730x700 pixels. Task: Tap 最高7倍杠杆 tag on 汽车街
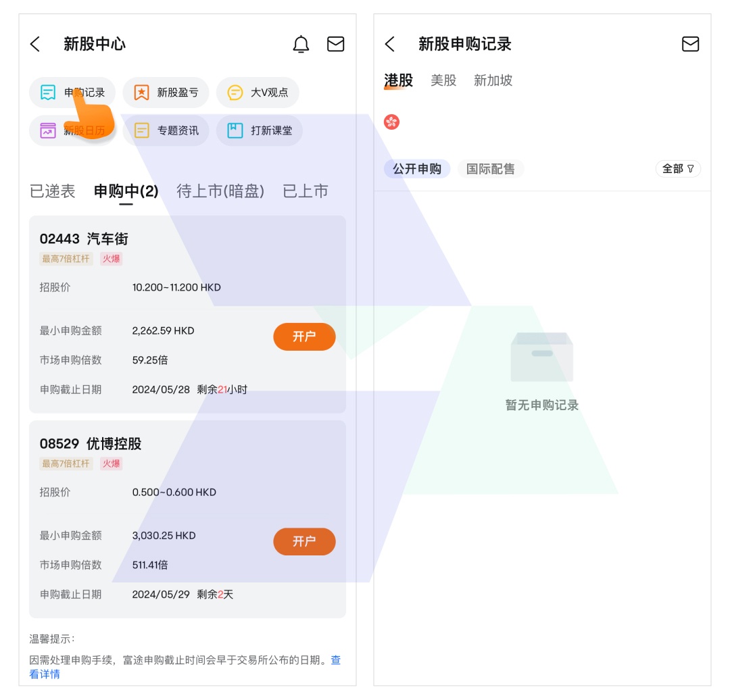[66, 259]
